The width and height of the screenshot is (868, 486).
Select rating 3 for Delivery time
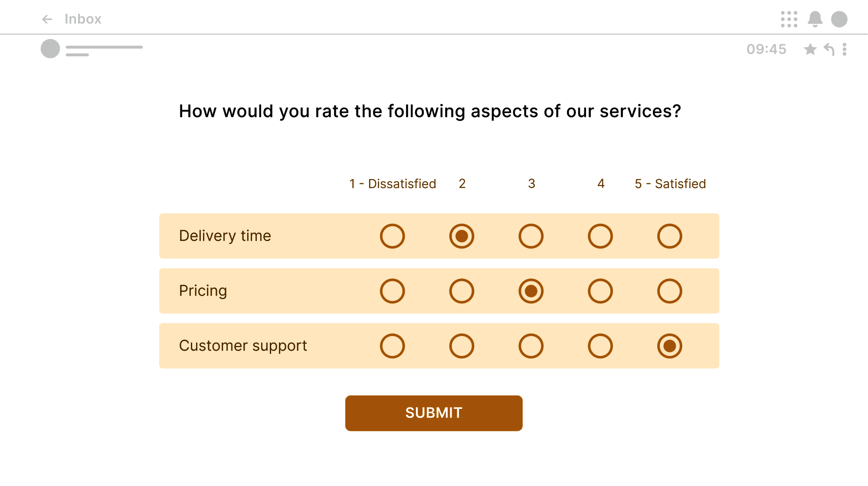tap(531, 236)
